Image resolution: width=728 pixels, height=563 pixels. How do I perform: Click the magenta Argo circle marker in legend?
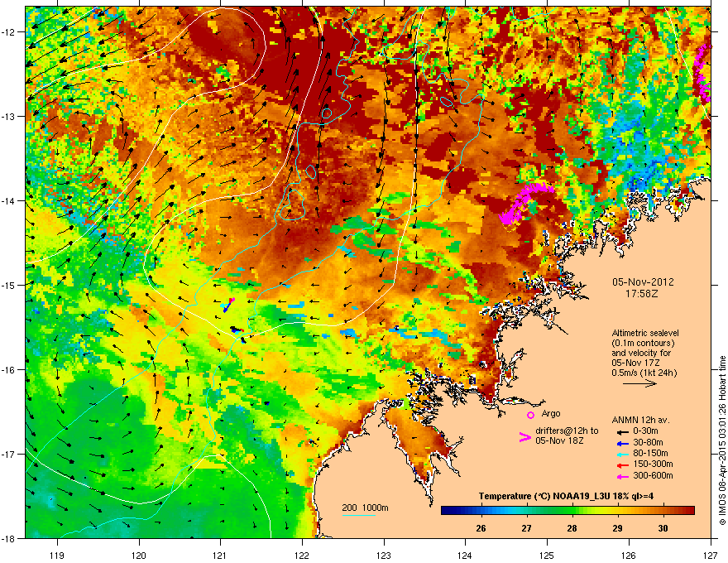(x=530, y=415)
